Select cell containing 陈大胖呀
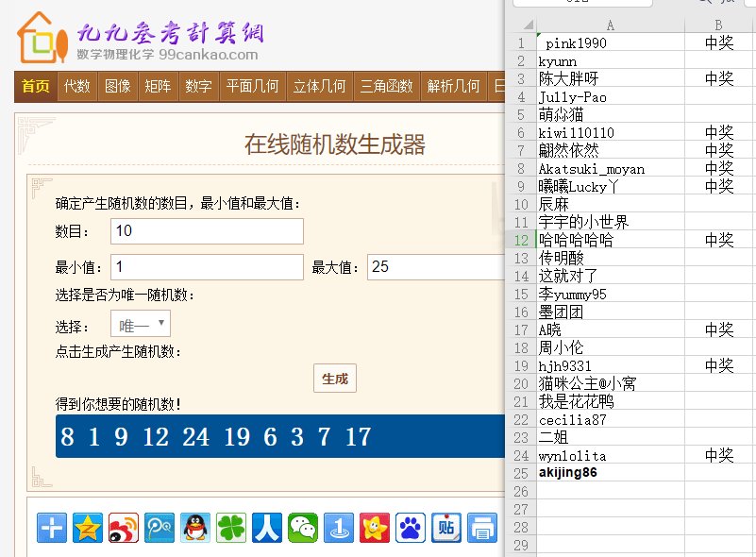The width and height of the screenshot is (756, 557). [611, 78]
